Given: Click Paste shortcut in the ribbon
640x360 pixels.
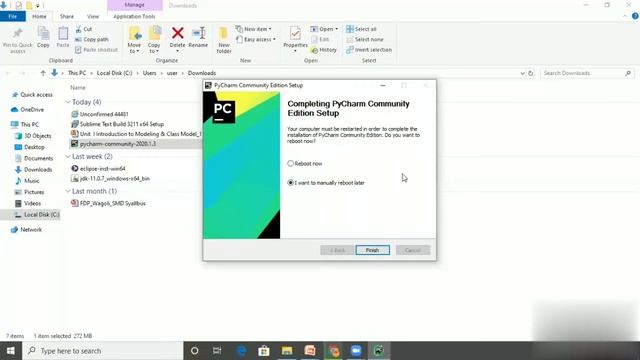Looking at the screenshot, I should (x=96, y=49).
